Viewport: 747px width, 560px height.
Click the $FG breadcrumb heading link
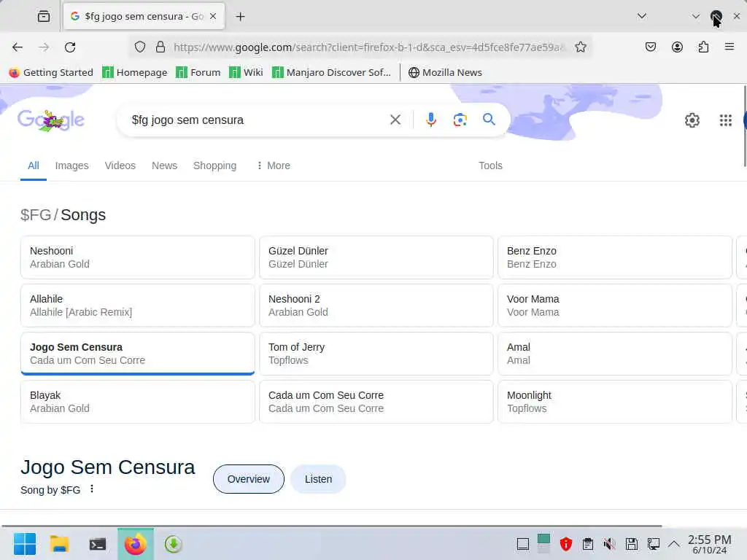coord(36,215)
